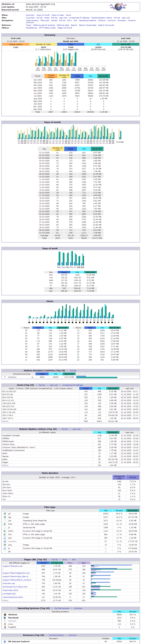Click the orange Unique visitors header cell

(x=16, y=44)
